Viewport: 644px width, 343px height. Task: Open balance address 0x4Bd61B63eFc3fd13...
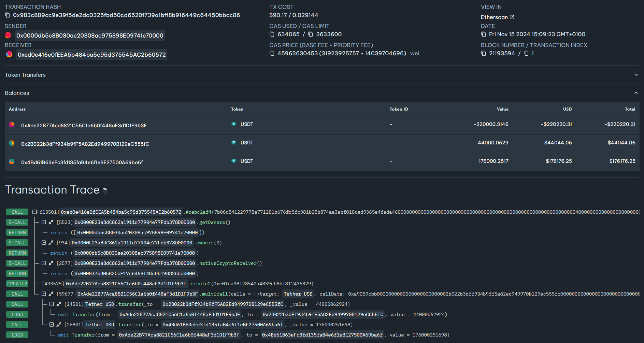(82, 162)
